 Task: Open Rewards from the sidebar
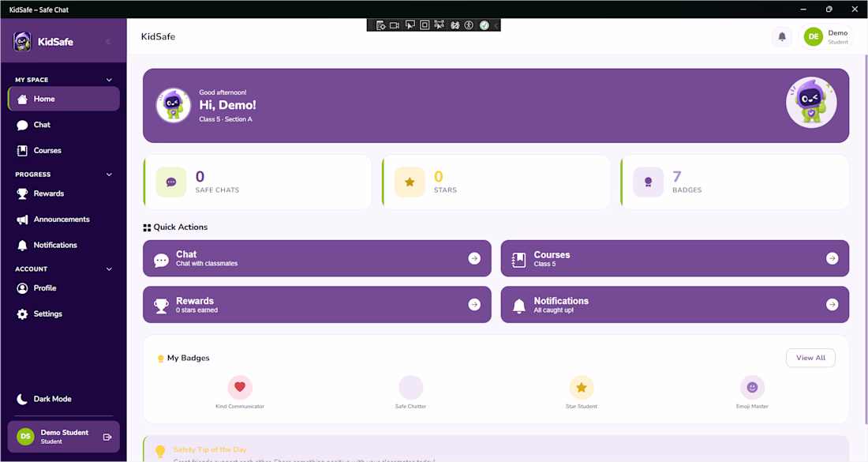point(64,193)
